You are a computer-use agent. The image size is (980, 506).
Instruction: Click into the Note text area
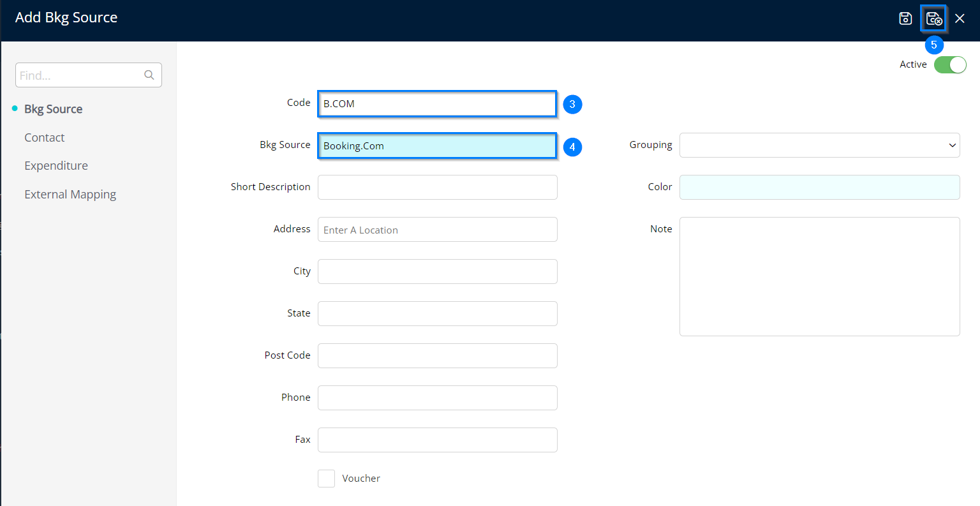[819, 276]
